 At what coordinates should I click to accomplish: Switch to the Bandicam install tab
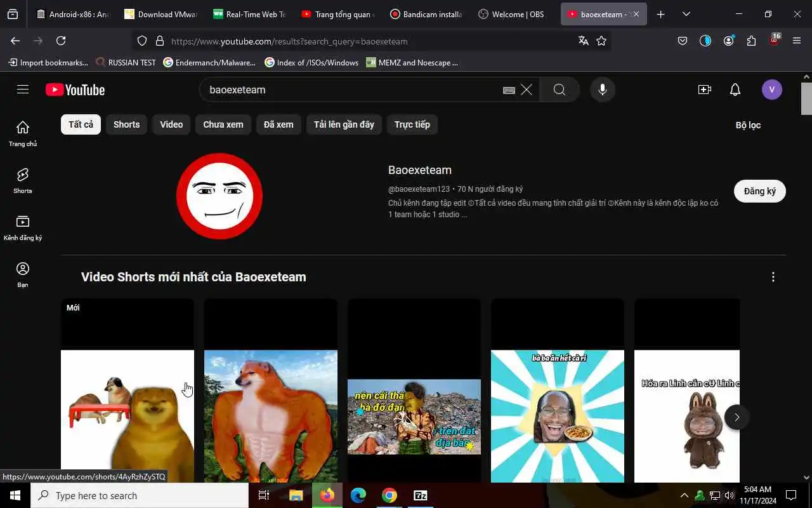tap(426, 14)
